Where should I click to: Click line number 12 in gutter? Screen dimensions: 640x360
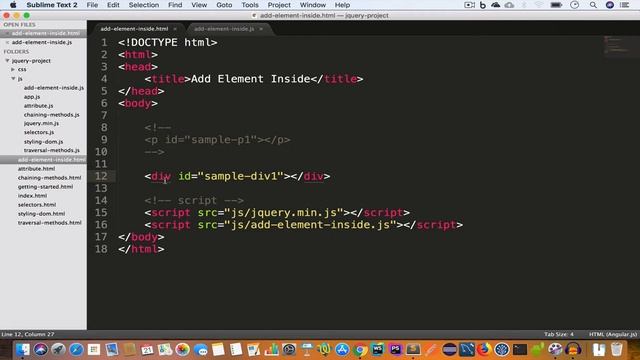(x=101, y=176)
